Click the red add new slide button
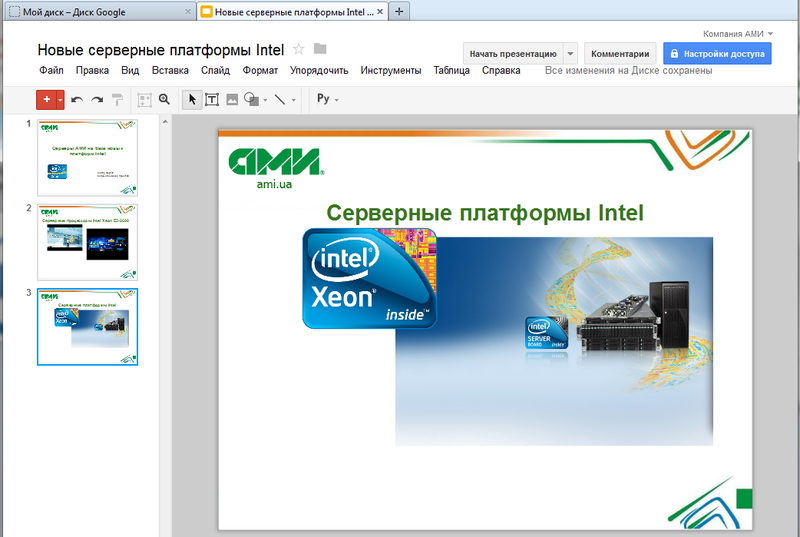Screen dimensions: 800x537 click(x=46, y=99)
